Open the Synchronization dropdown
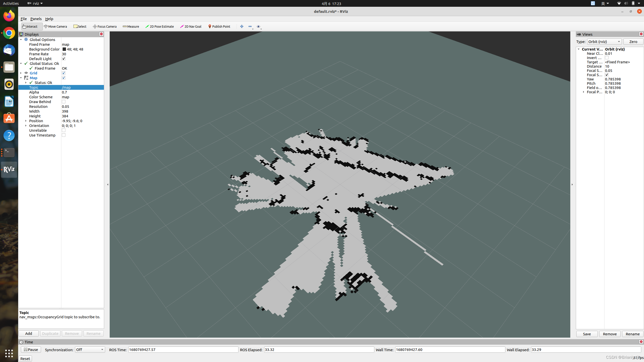The height and width of the screenshot is (362, 644). (90, 350)
